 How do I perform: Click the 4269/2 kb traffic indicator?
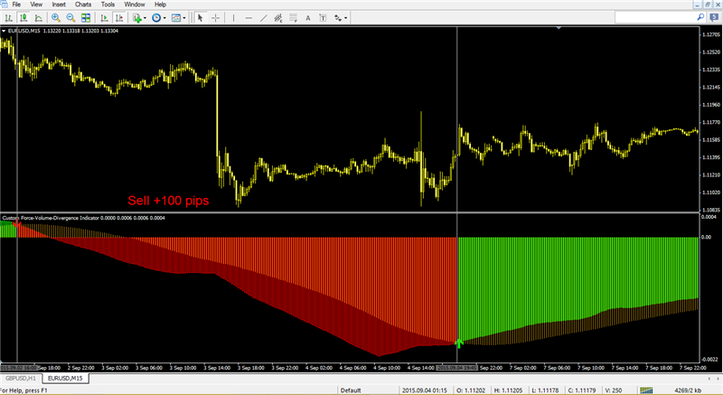pos(688,390)
